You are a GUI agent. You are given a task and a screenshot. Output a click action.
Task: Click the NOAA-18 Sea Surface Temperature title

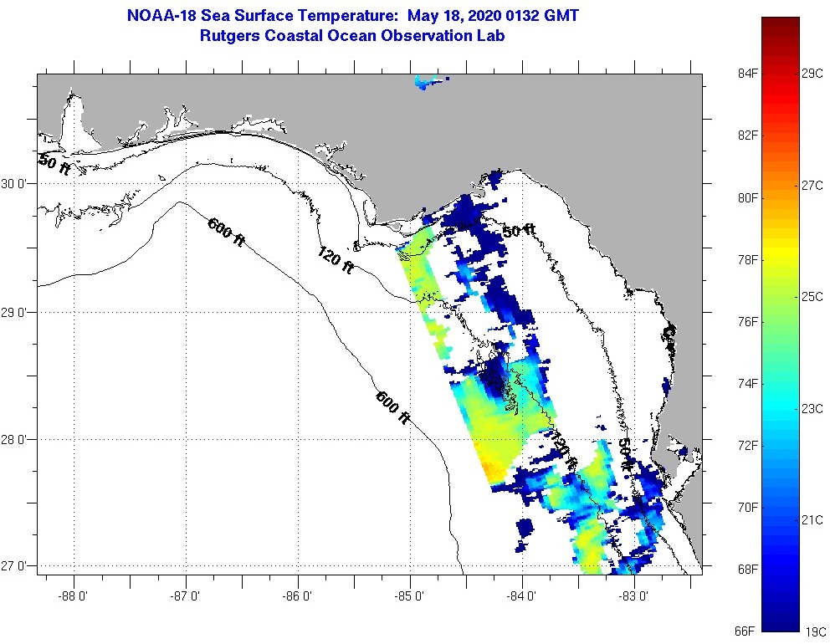click(351, 16)
